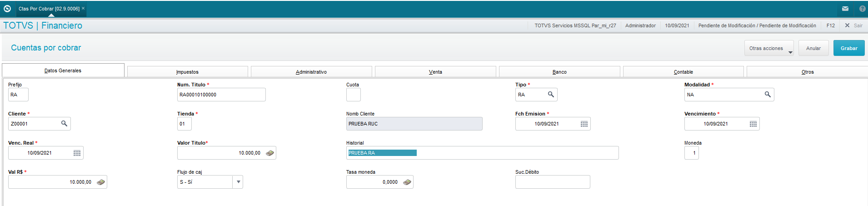This screenshot has height=206, width=868.
Task: Click the Anular button
Action: click(813, 48)
